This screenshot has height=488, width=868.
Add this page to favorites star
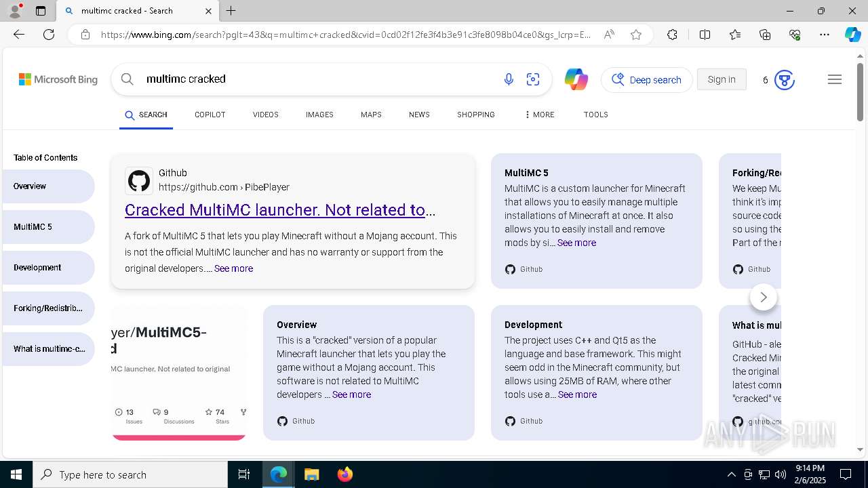tap(636, 35)
